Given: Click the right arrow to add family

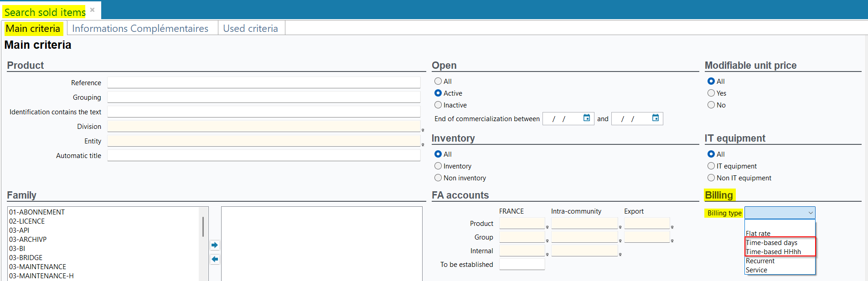Looking at the screenshot, I should (x=215, y=245).
